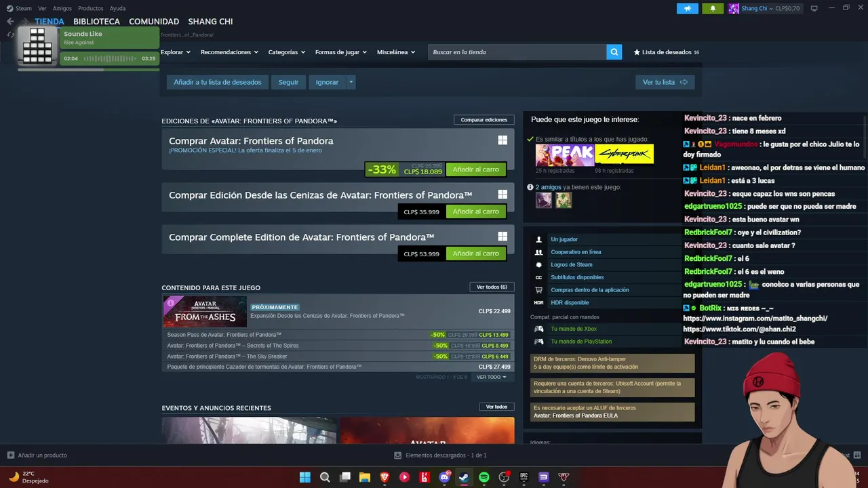Focus the Buscar en la tienda field

pos(517,52)
